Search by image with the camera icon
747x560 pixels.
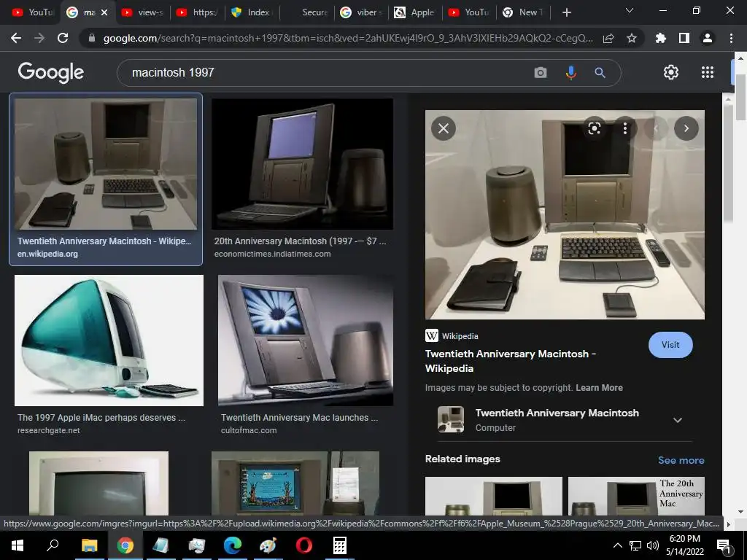click(x=541, y=72)
